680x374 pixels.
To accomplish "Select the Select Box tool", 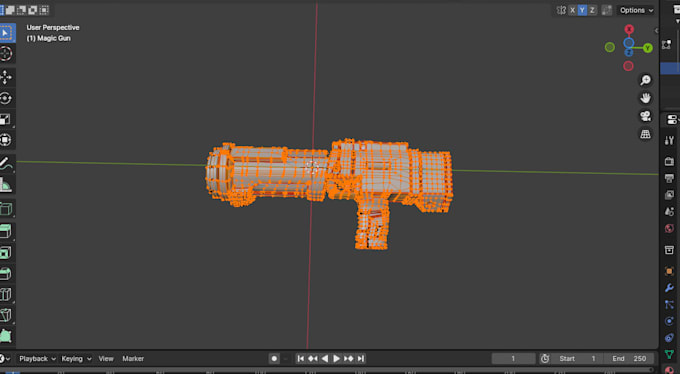I will click(6, 33).
